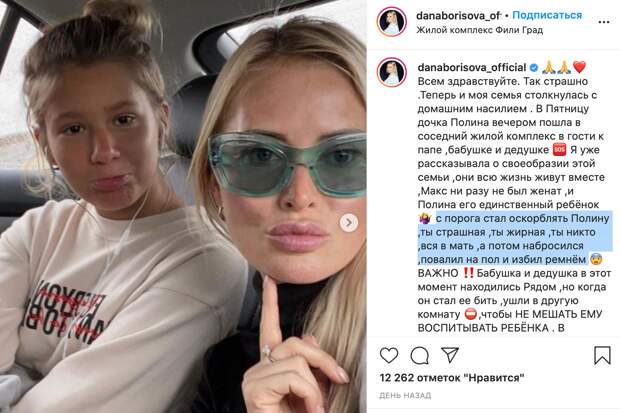Save post with bookmark icon
620x413 pixels.
point(602,355)
